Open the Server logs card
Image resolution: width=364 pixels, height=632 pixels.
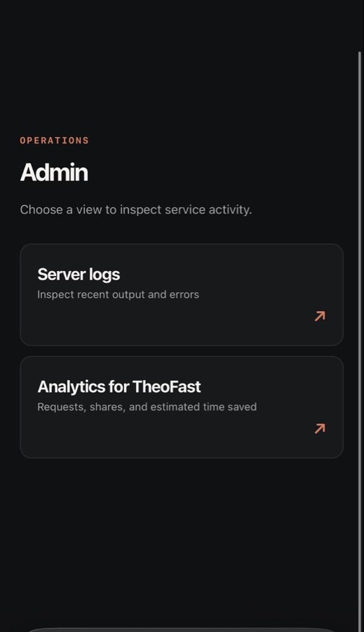coord(182,295)
